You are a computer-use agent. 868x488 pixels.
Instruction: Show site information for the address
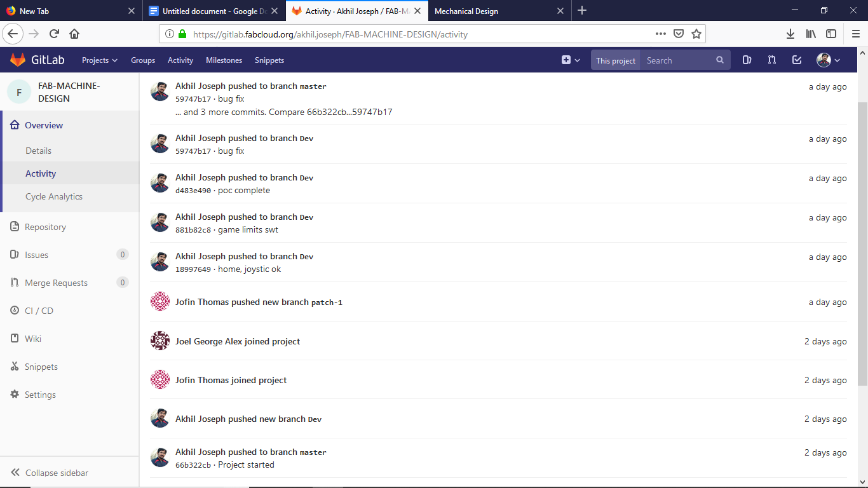pyautogui.click(x=170, y=34)
